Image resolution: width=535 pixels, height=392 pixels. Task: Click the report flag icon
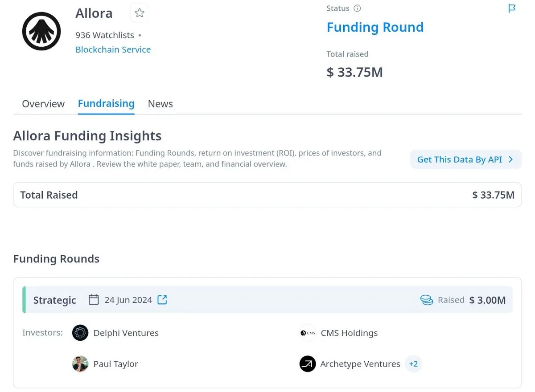pos(512,8)
